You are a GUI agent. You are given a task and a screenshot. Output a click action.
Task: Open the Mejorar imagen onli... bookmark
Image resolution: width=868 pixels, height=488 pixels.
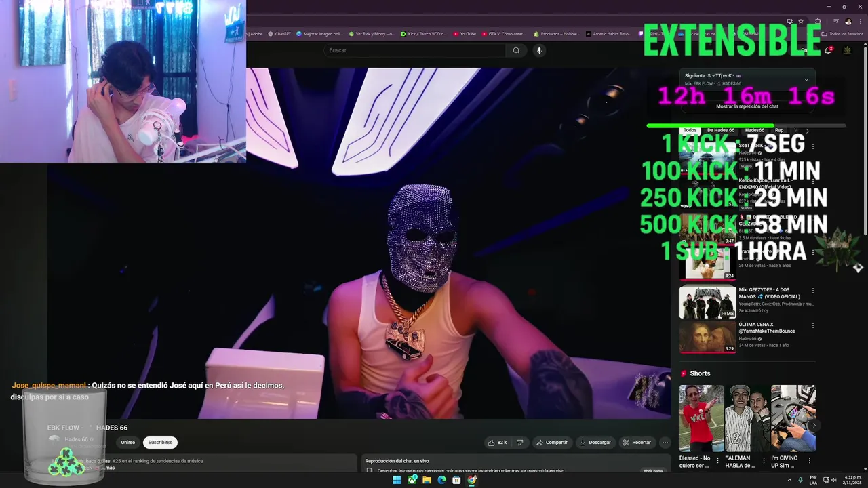[x=321, y=33]
